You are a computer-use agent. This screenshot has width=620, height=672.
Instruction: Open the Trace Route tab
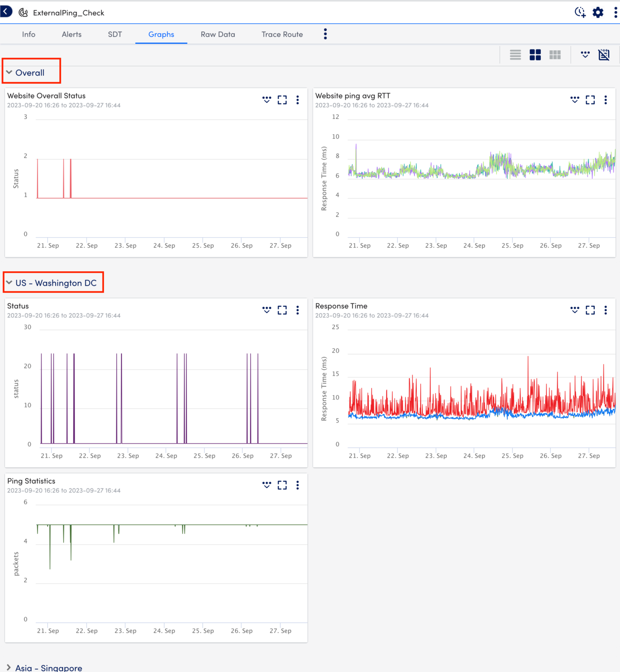click(282, 34)
